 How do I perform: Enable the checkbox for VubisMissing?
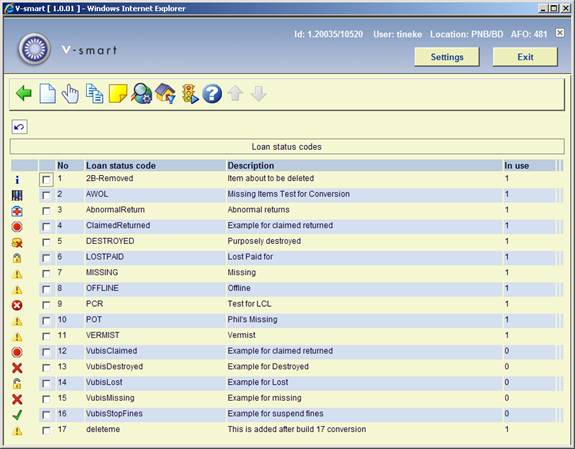click(46, 399)
